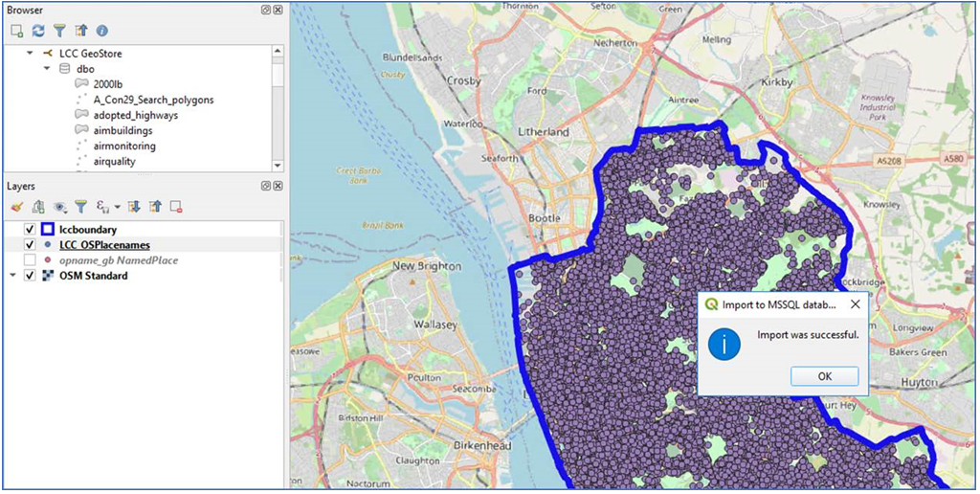Close the Layers panel
The height and width of the screenshot is (494, 980).
278,187
